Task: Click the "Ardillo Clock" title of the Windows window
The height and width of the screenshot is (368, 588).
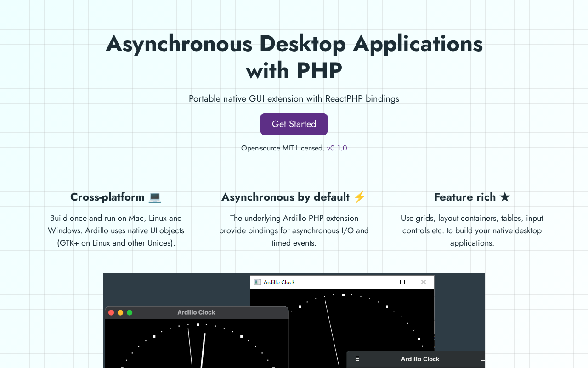Action: [x=279, y=282]
